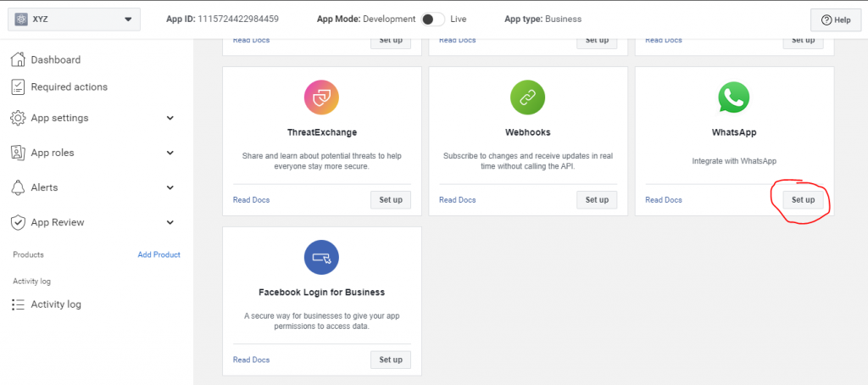The image size is (868, 385).
Task: Set up Facebook Login for Business
Action: tap(390, 360)
